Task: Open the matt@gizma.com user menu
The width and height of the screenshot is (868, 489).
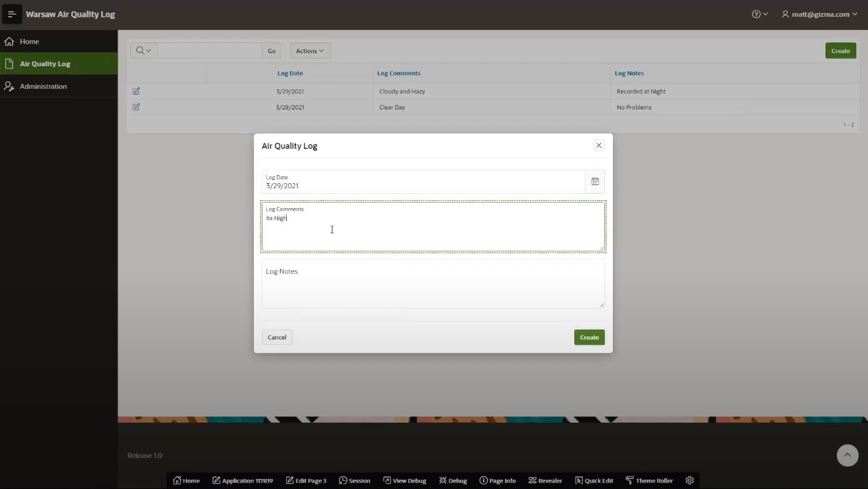Action: point(819,14)
